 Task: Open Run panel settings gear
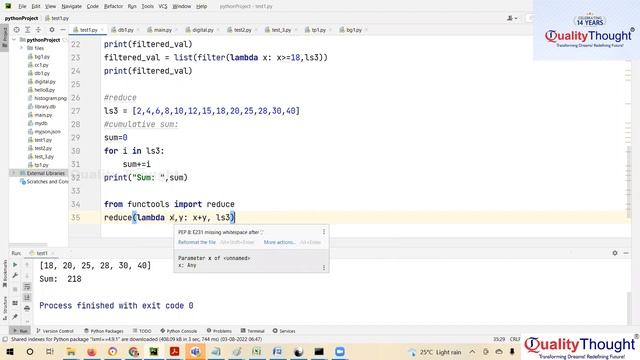pos(615,253)
